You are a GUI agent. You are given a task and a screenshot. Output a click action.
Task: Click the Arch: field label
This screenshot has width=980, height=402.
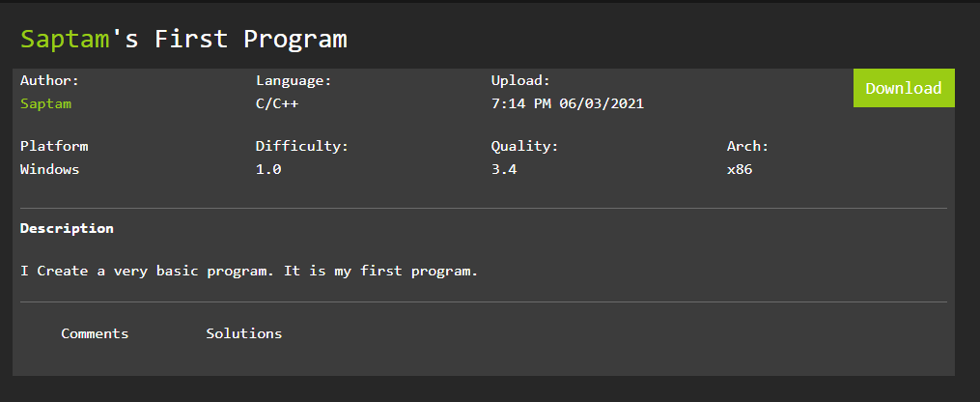pyautogui.click(x=747, y=146)
